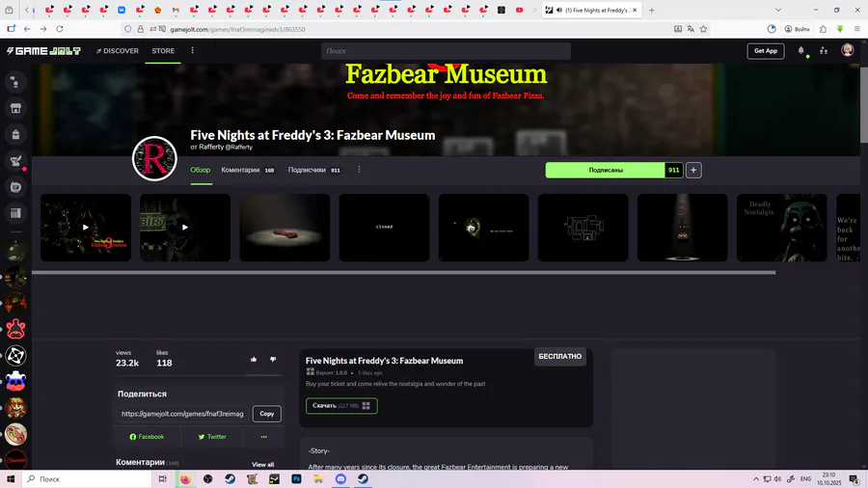Image resolution: width=868 pixels, height=488 pixels.
Task: Open the red bear community in the sidebar
Action: tap(15, 329)
